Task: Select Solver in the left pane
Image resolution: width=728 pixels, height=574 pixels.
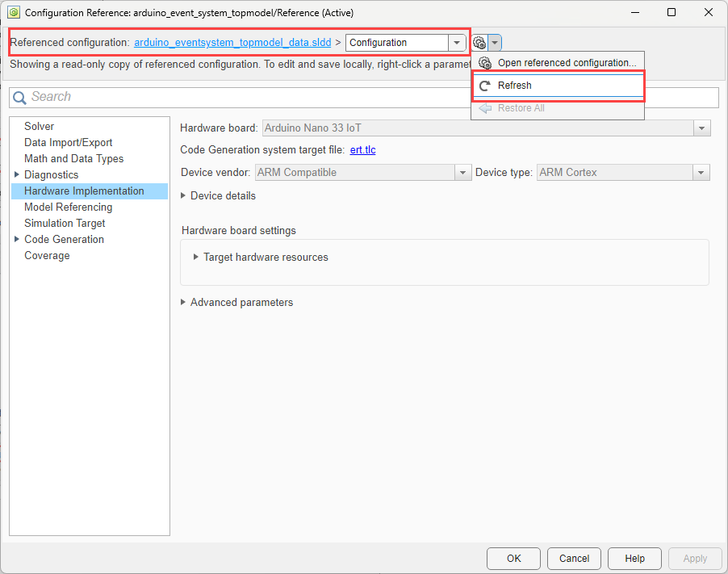Action: coord(39,126)
